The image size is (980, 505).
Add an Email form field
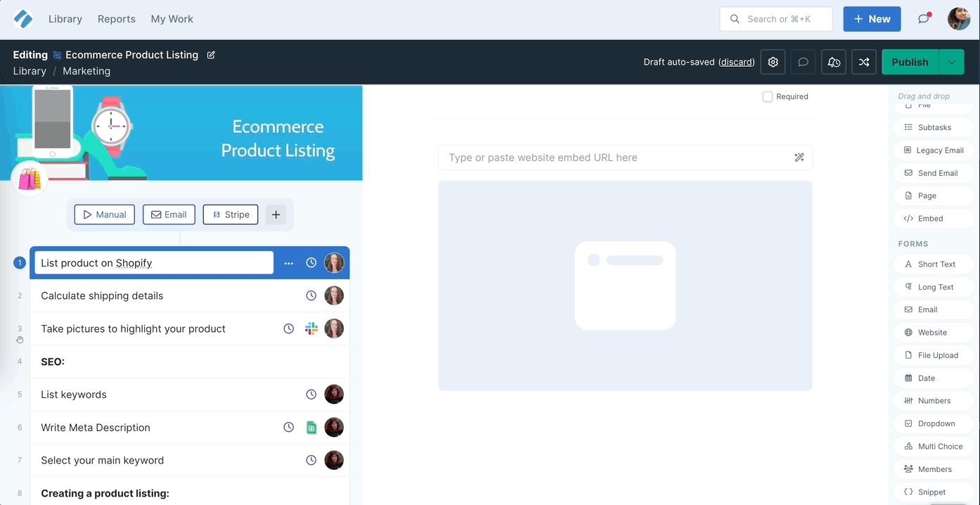point(934,309)
